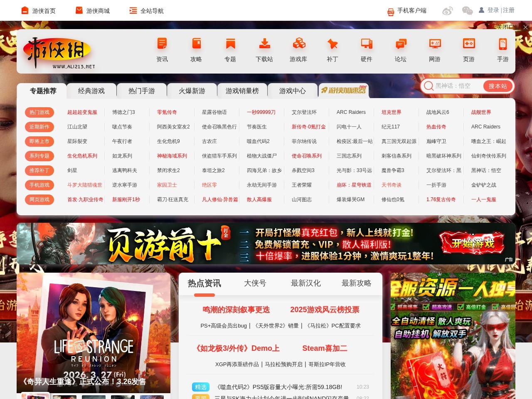
Task: Click the 搜本站 search button
Action: coord(498,86)
